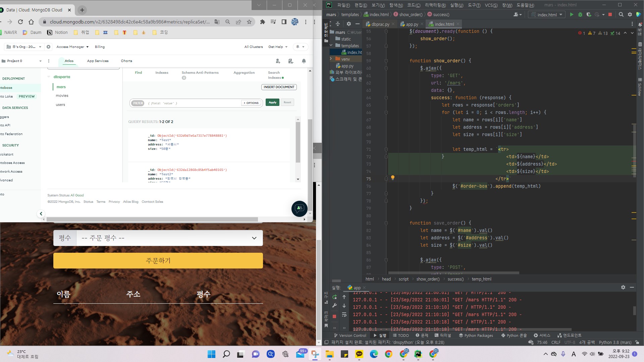The height and width of the screenshot is (362, 644).
Task: Open project panel options gear
Action: click(x=349, y=24)
